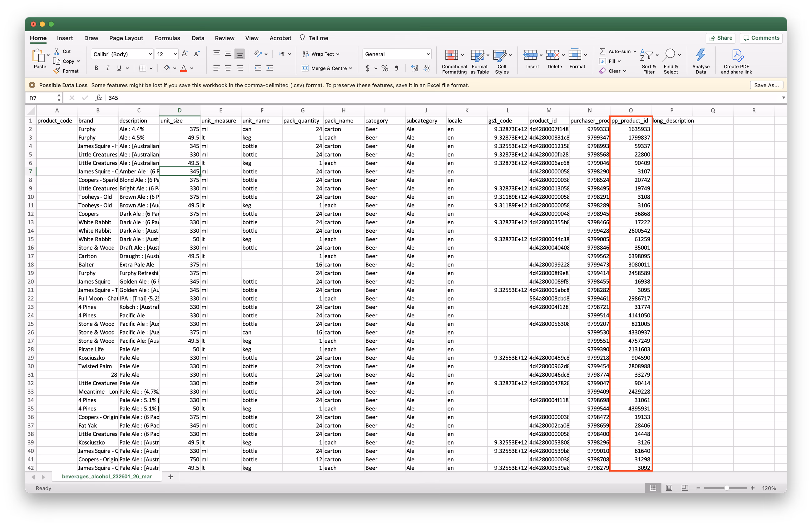The image size is (812, 526).
Task: Expand the Fill options arrow
Action: click(619, 61)
